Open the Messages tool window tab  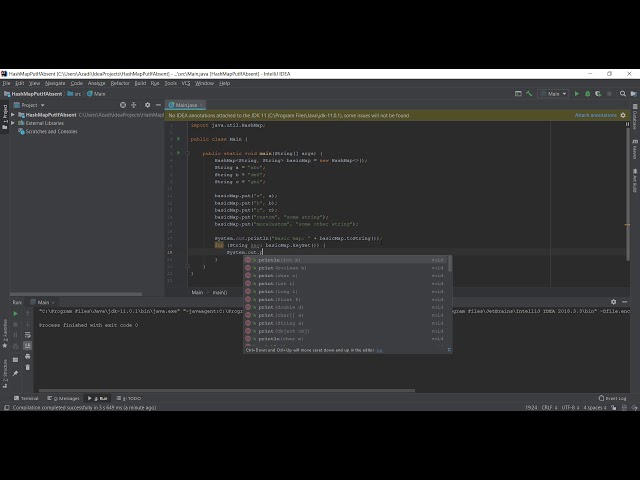(63, 398)
